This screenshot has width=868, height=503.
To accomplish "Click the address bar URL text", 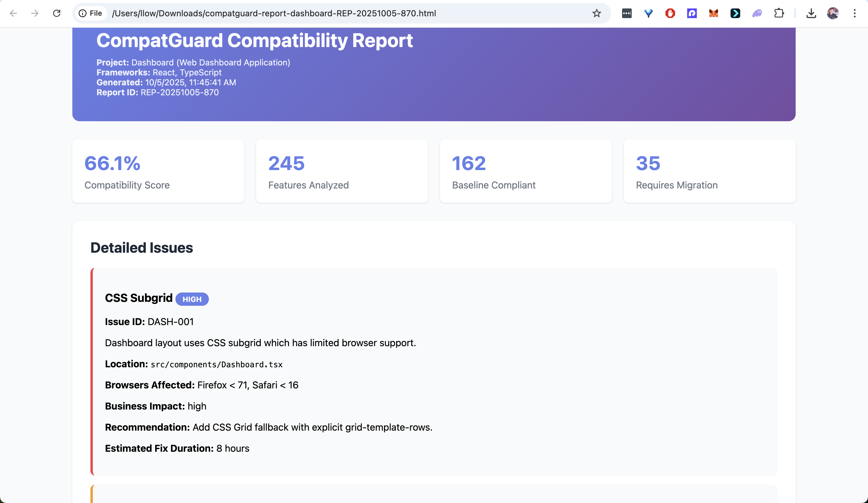I will coord(274,14).
